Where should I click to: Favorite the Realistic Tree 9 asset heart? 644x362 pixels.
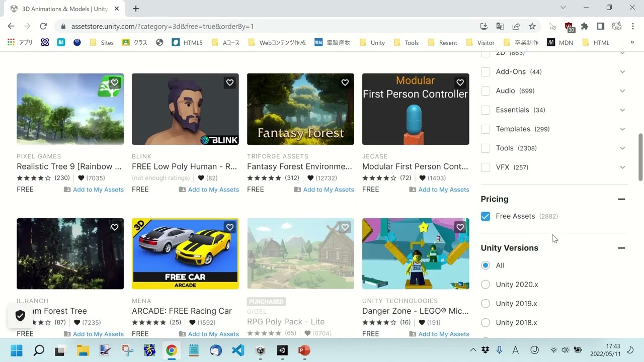[x=115, y=82]
